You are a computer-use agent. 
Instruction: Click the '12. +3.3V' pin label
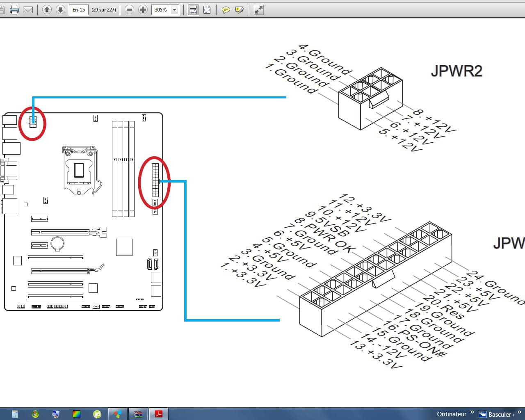364,208
